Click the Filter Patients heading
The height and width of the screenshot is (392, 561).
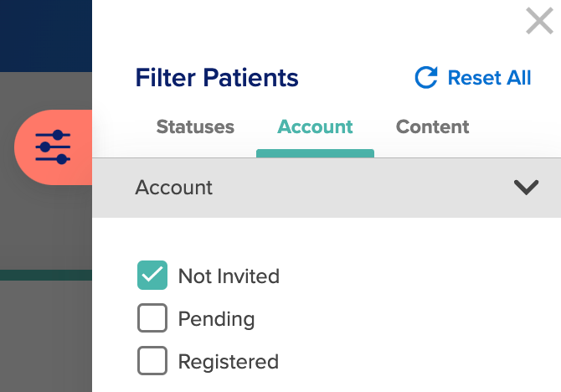(x=217, y=78)
